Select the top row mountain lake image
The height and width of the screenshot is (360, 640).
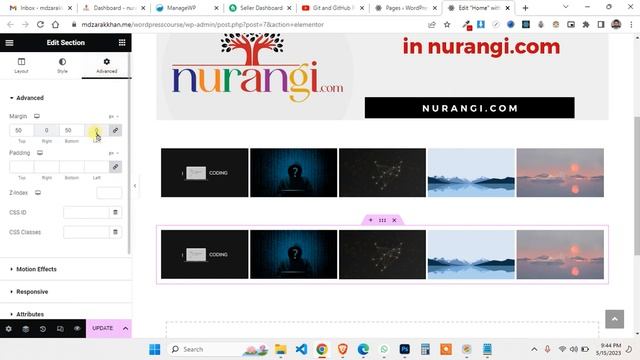coord(471,173)
